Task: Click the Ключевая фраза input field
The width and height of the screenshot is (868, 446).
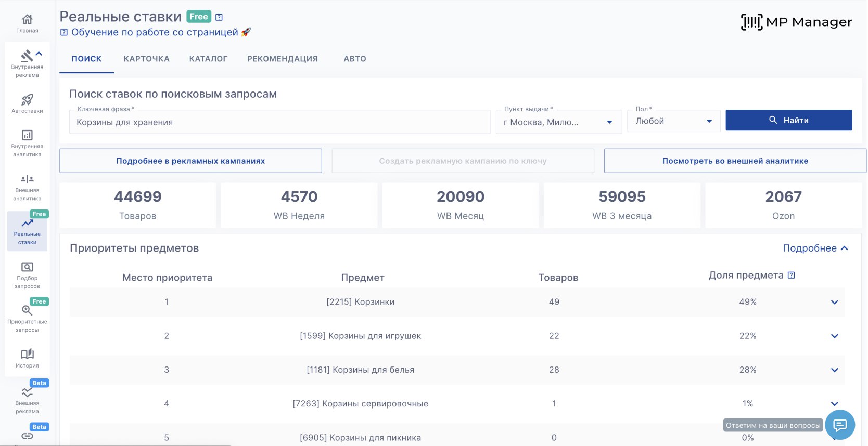Action: pyautogui.click(x=279, y=122)
